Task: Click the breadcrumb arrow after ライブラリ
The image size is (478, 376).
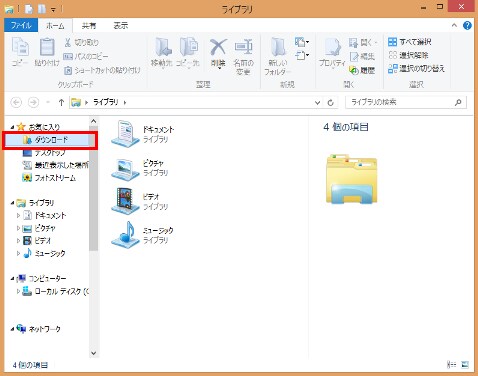Action: click(125, 103)
